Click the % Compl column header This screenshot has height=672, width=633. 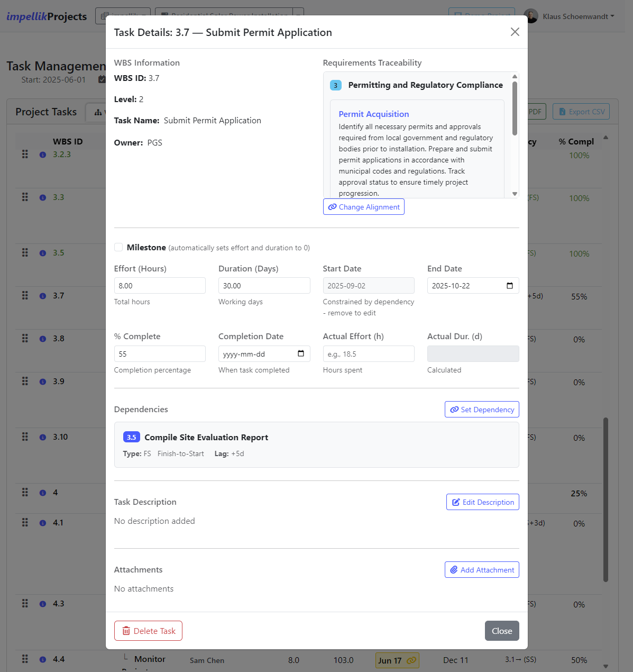(x=576, y=141)
